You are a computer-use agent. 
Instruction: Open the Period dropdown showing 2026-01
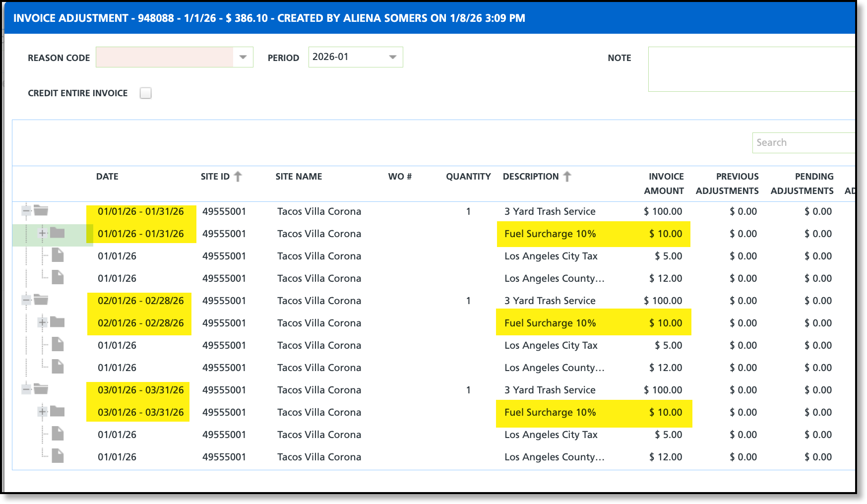tap(393, 57)
